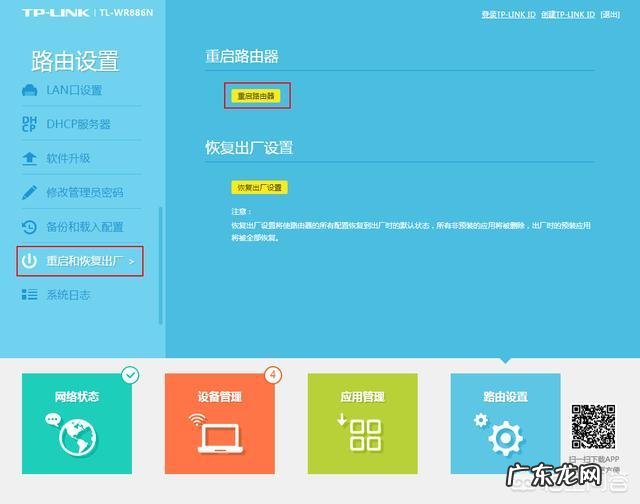This screenshot has height=504, width=640.
Task: Click the 重启路由器 section heading
Action: (242, 56)
